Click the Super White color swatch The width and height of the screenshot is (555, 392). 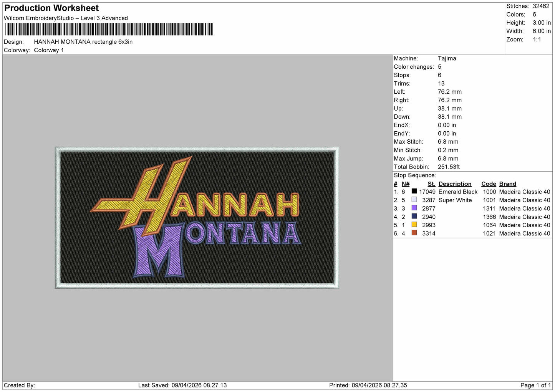point(414,200)
